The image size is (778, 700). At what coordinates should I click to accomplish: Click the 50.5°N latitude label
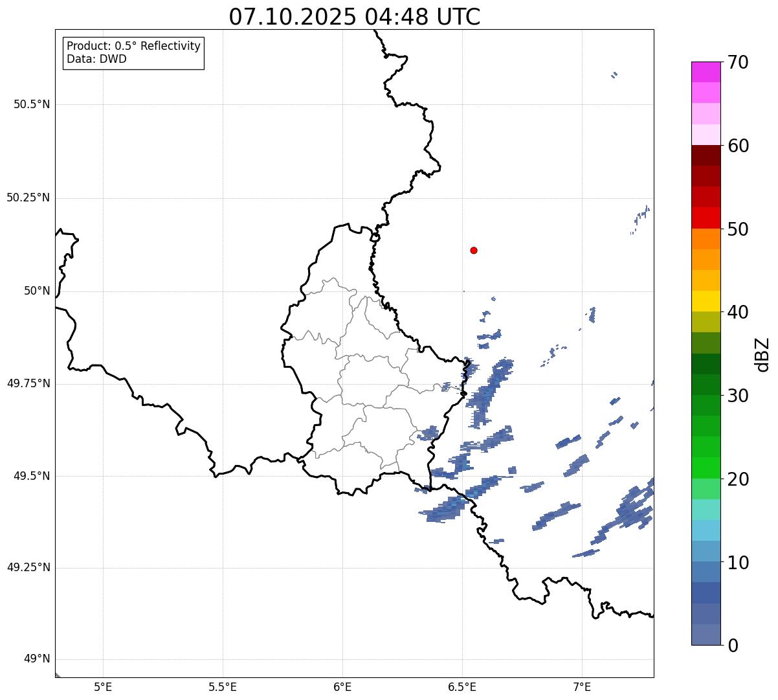[32, 104]
